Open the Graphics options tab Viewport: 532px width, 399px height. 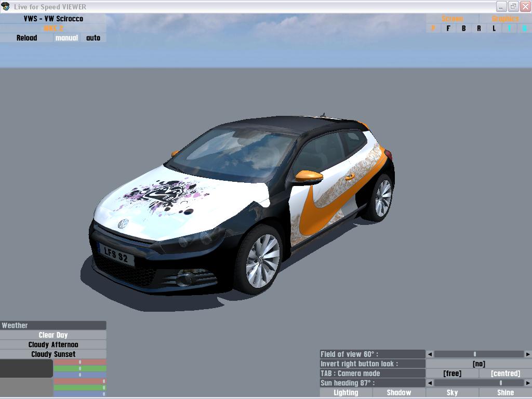[x=505, y=19]
